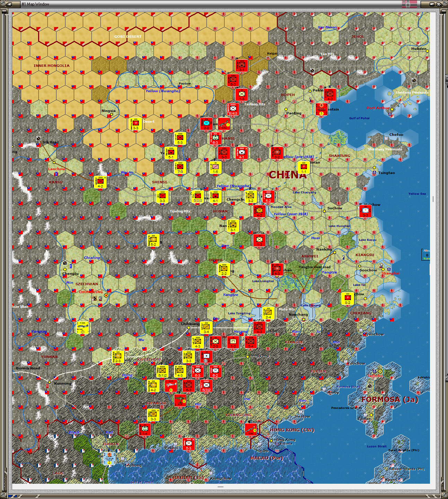Select the yellow 1-1 partisan unit near Tsinan
The width and height of the screenshot is (448, 499).
pyautogui.click(x=304, y=167)
